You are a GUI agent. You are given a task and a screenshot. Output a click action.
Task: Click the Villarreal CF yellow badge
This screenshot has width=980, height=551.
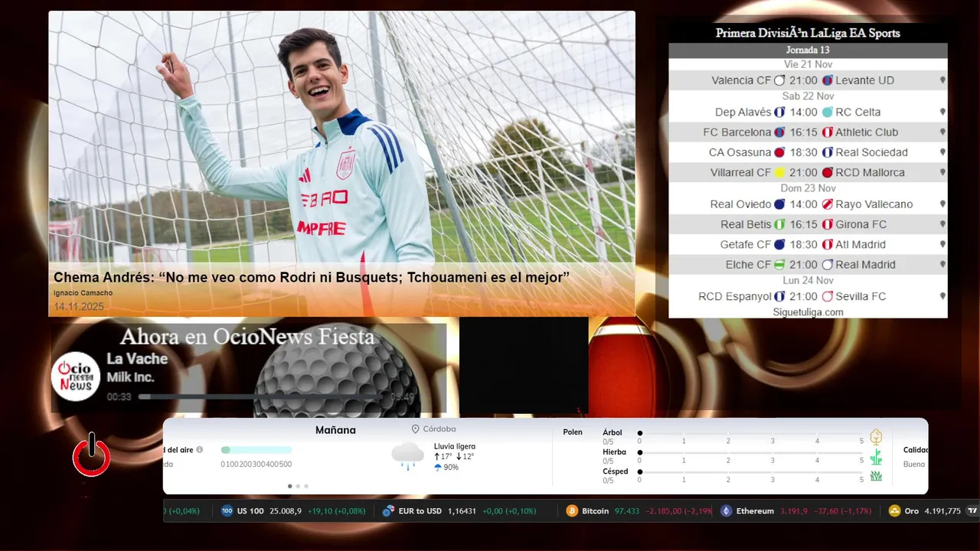(779, 173)
